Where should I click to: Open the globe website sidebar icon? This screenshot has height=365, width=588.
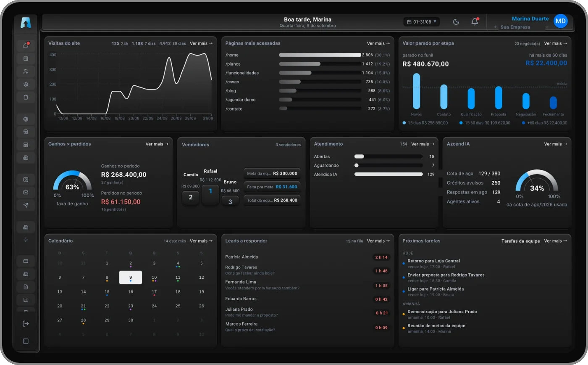tap(26, 119)
